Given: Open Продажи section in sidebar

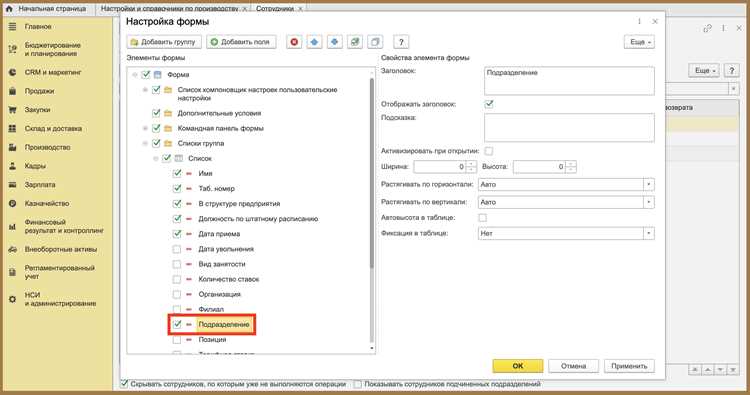Looking at the screenshot, I should pyautogui.click(x=39, y=91).
